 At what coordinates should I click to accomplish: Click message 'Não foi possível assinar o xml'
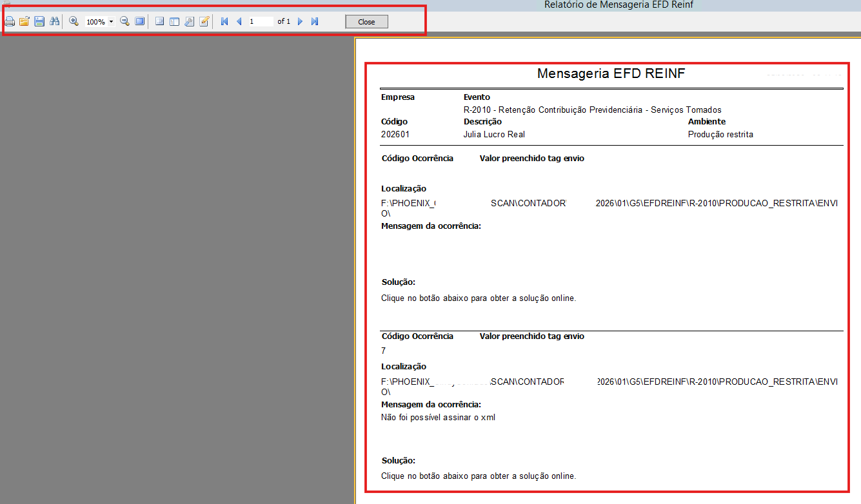click(x=439, y=417)
